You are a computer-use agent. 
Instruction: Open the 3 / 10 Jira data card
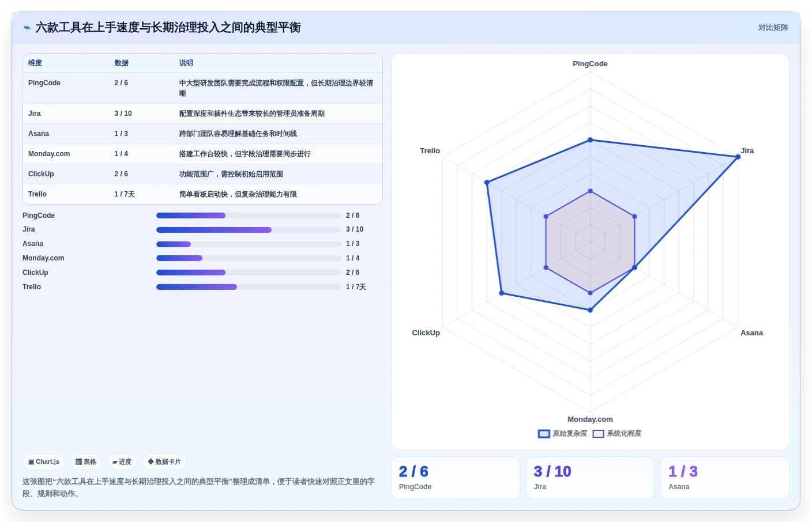click(590, 478)
